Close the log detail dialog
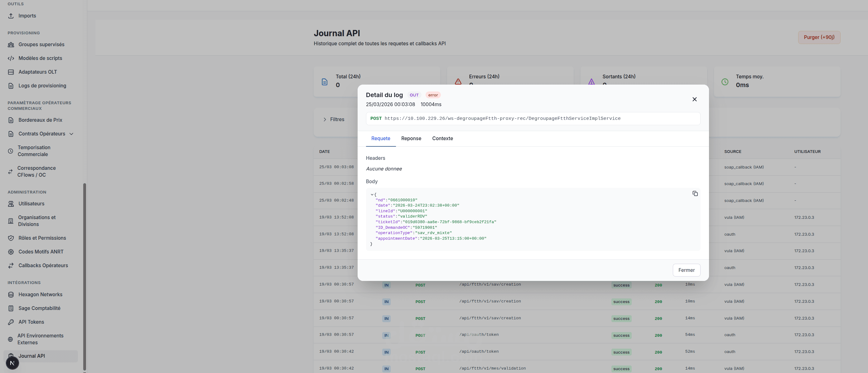Image resolution: width=868 pixels, height=373 pixels. [694, 99]
